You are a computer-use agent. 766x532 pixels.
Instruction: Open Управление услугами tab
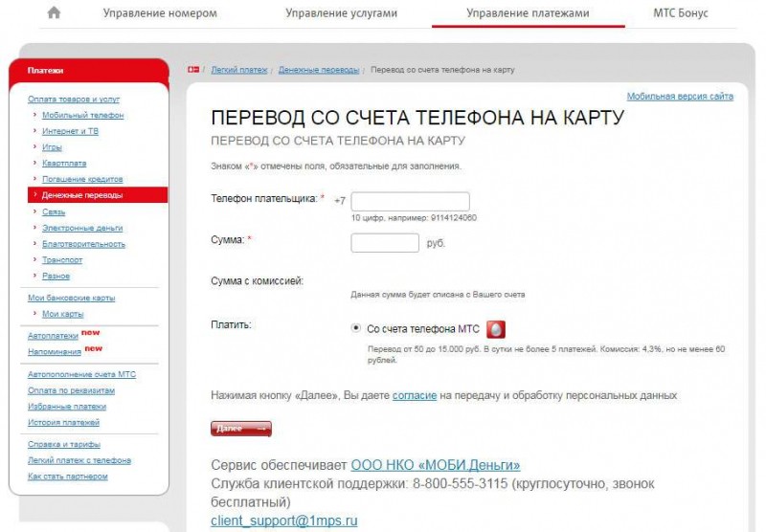coord(342,13)
